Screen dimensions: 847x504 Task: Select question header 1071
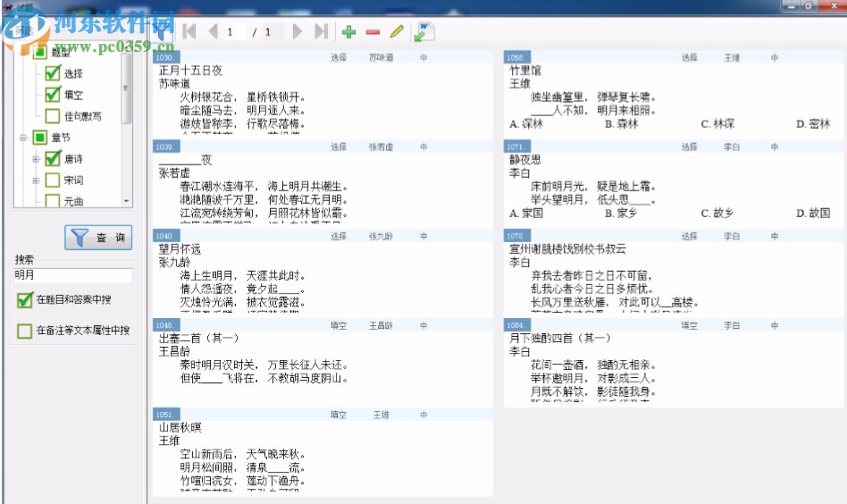tap(673, 147)
